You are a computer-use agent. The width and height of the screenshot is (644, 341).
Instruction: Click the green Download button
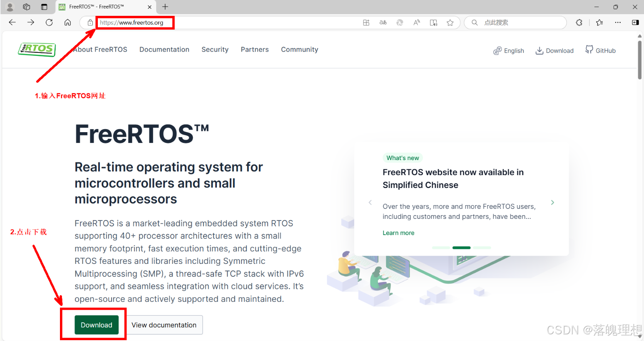(x=96, y=325)
